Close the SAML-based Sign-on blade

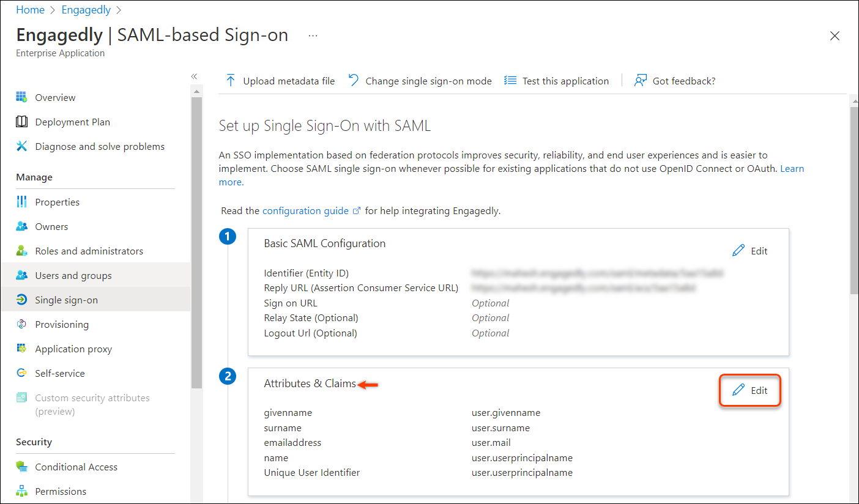835,36
